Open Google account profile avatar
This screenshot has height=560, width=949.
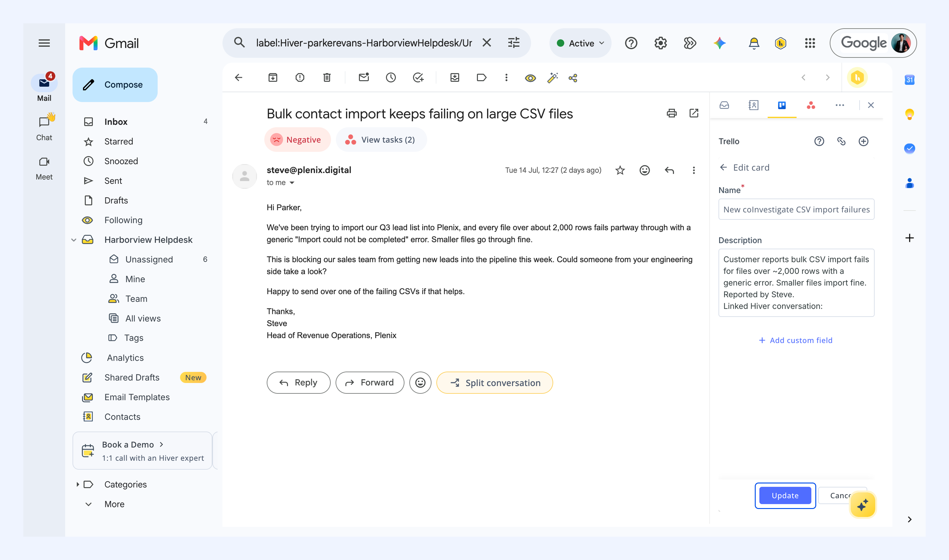coord(901,43)
